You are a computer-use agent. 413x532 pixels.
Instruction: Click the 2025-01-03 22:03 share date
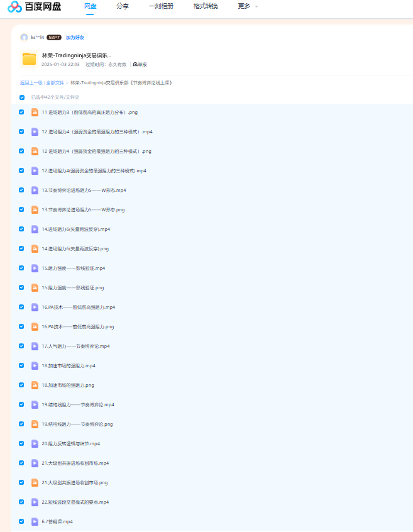60,65
